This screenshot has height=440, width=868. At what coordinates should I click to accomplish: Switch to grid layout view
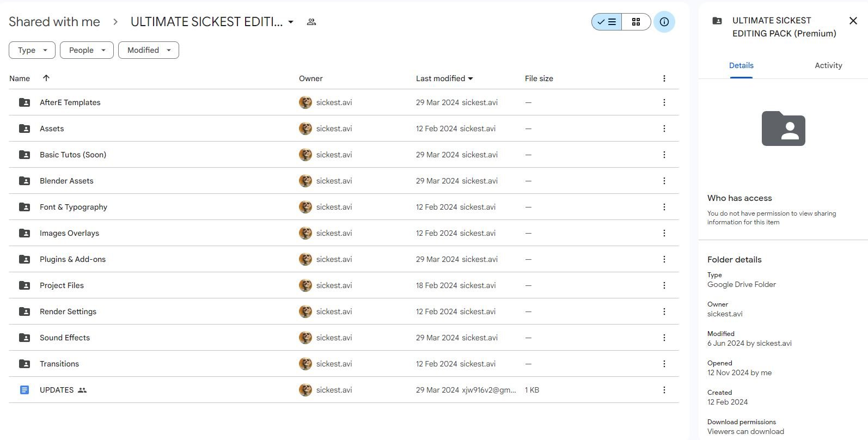click(636, 22)
